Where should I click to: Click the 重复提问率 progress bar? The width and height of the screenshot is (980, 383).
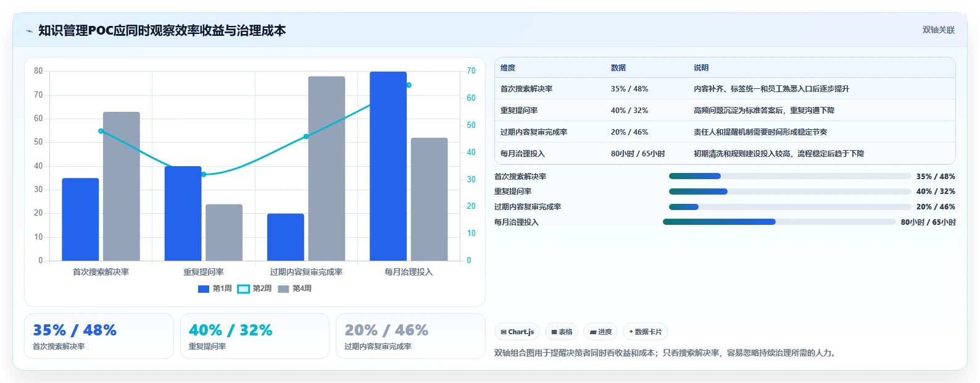point(790,192)
